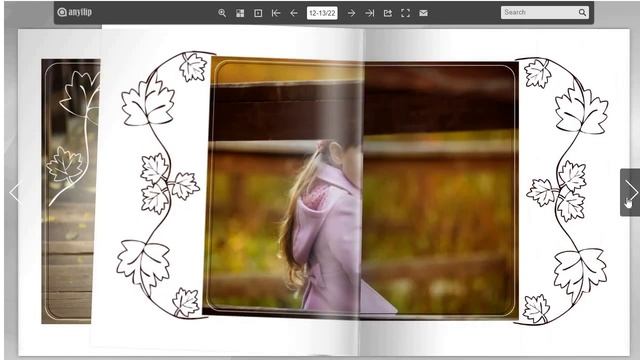Toggle fullscreen mode

click(x=405, y=13)
